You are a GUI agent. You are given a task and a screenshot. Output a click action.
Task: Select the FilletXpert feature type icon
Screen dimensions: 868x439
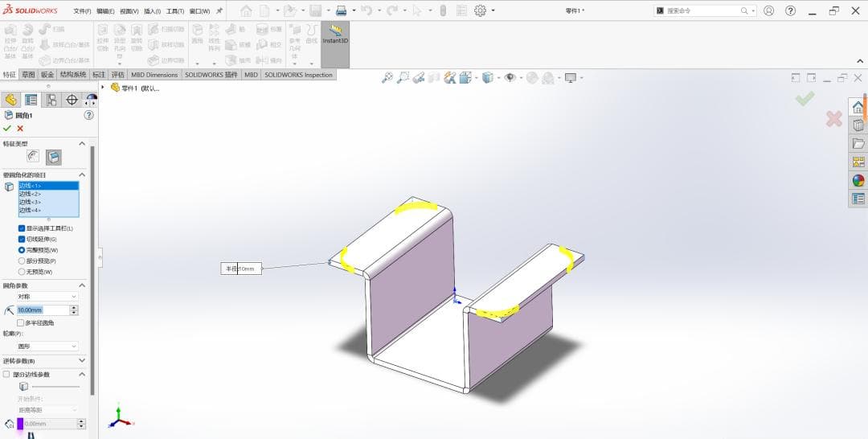click(53, 158)
